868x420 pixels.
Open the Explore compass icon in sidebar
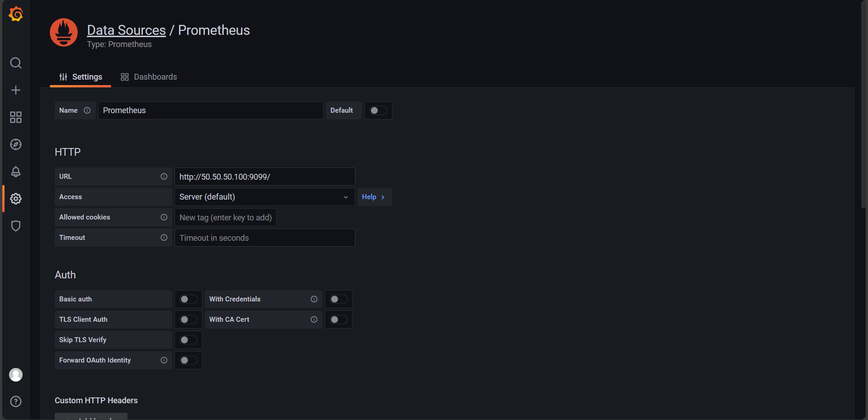[x=16, y=144]
